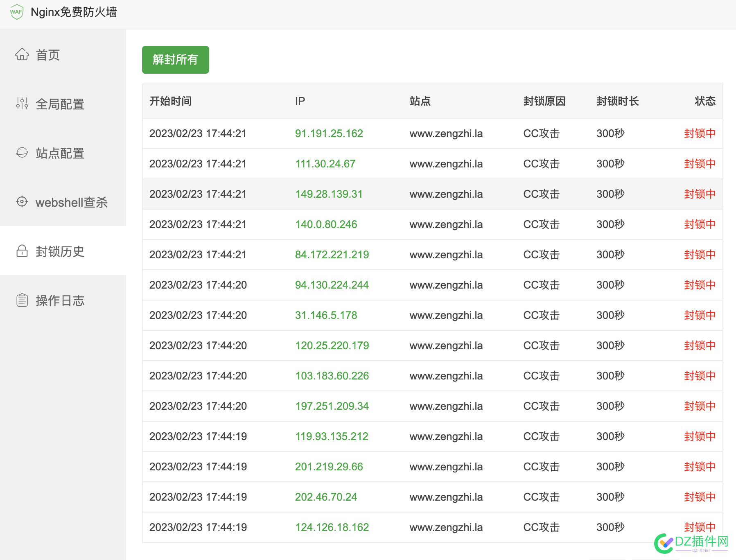
Task: Click 300秒 duration in 197.251.209.34 row
Action: (x=611, y=406)
